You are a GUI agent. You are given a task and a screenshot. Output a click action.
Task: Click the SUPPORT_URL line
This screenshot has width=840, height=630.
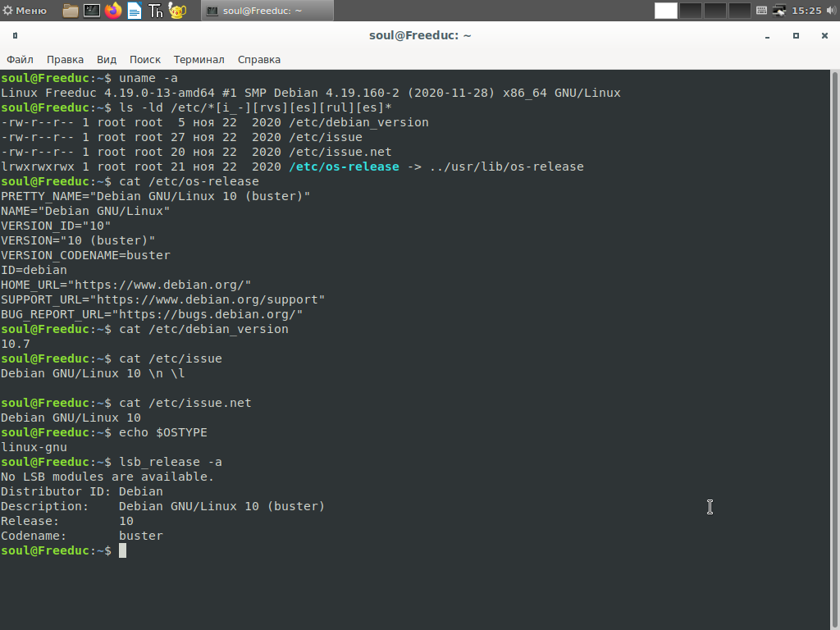tap(163, 299)
